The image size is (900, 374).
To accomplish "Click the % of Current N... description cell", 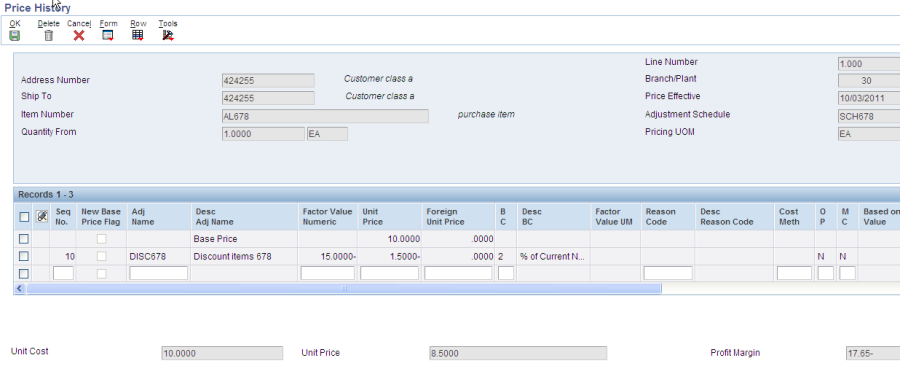I will [x=554, y=256].
